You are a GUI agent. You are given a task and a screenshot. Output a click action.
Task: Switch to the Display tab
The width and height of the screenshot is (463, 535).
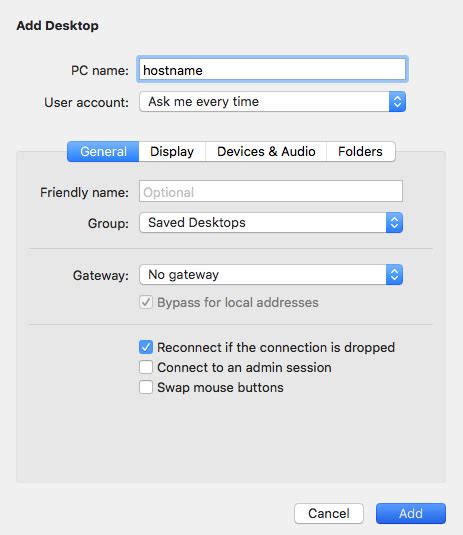click(172, 151)
